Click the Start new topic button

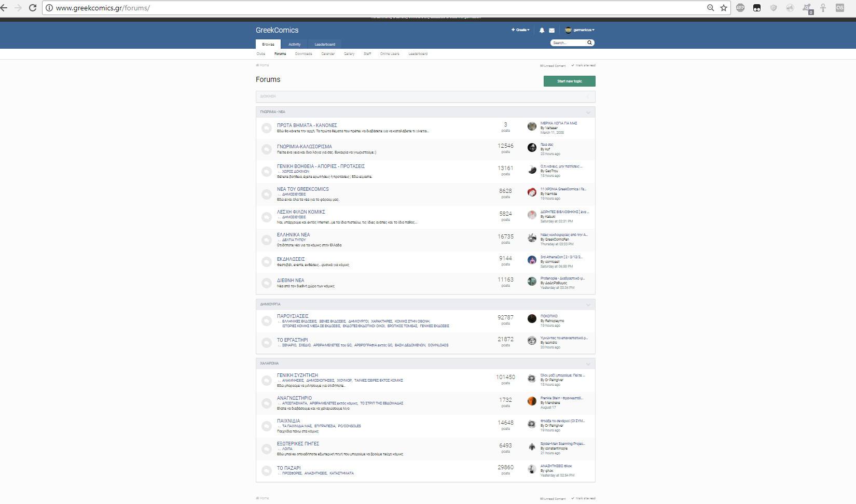[570, 81]
